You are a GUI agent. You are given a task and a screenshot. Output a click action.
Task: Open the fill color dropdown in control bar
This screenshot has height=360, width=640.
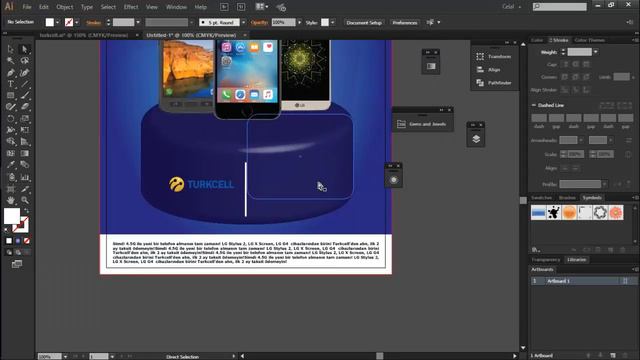coord(58,22)
